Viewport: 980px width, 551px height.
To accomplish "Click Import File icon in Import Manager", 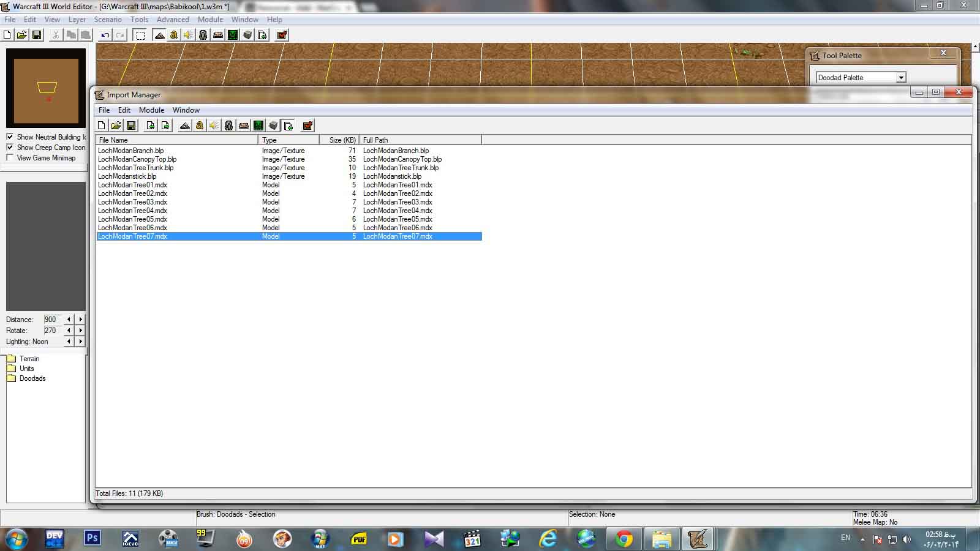I will tap(151, 126).
